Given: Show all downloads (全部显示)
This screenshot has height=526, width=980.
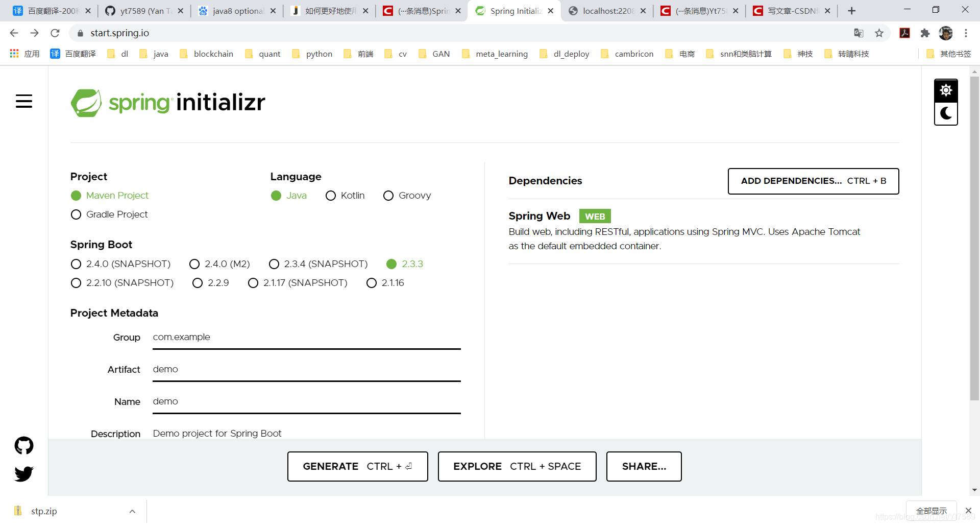Looking at the screenshot, I should [x=931, y=511].
